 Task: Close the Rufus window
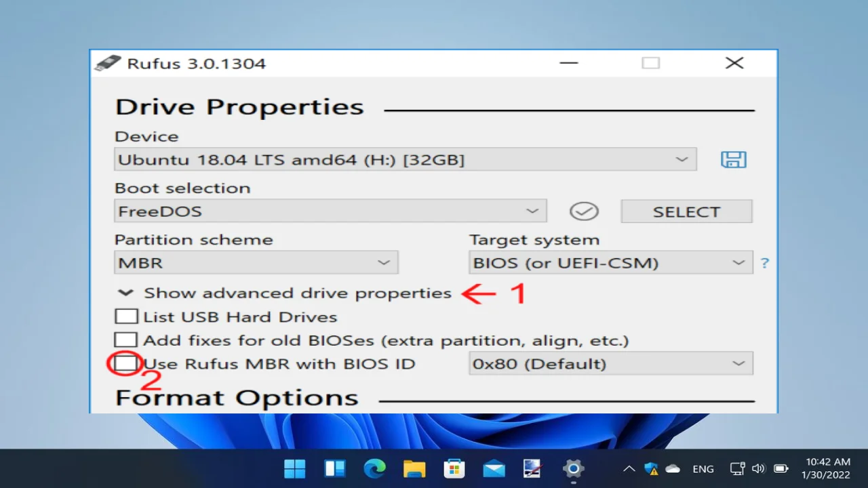734,63
